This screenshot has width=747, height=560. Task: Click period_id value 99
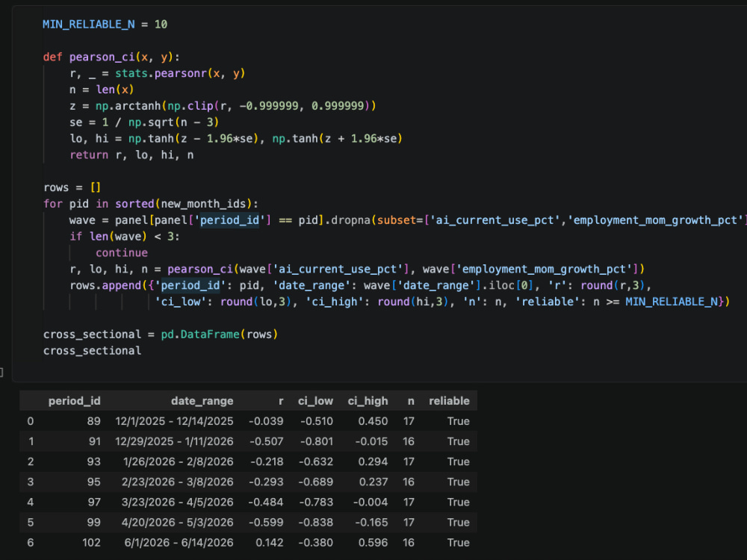point(94,523)
